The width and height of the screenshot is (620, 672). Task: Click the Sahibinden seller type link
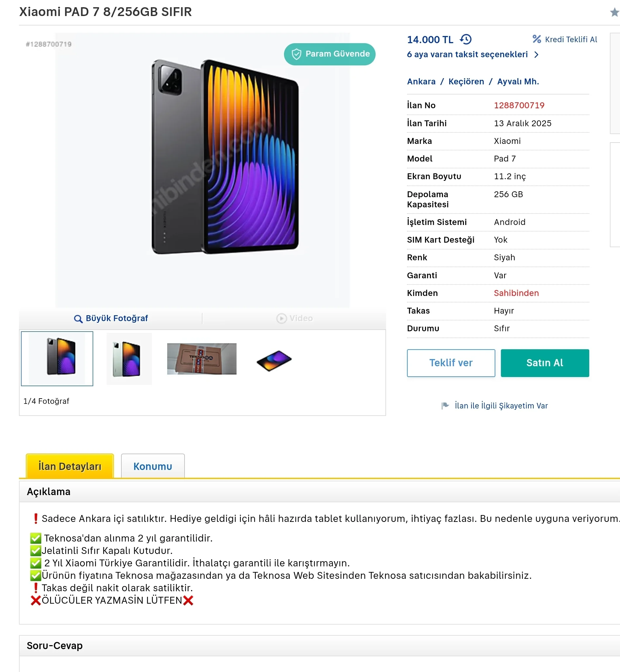pyautogui.click(x=516, y=293)
